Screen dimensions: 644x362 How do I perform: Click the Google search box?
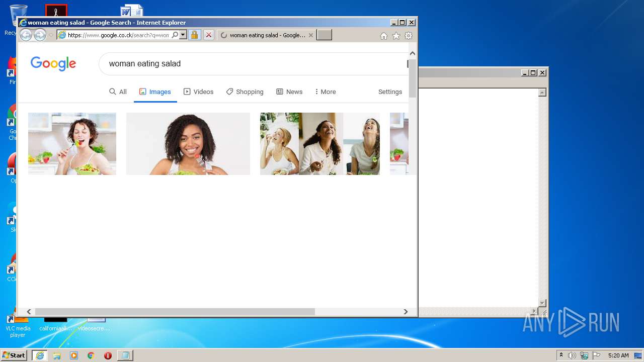tap(254, 64)
